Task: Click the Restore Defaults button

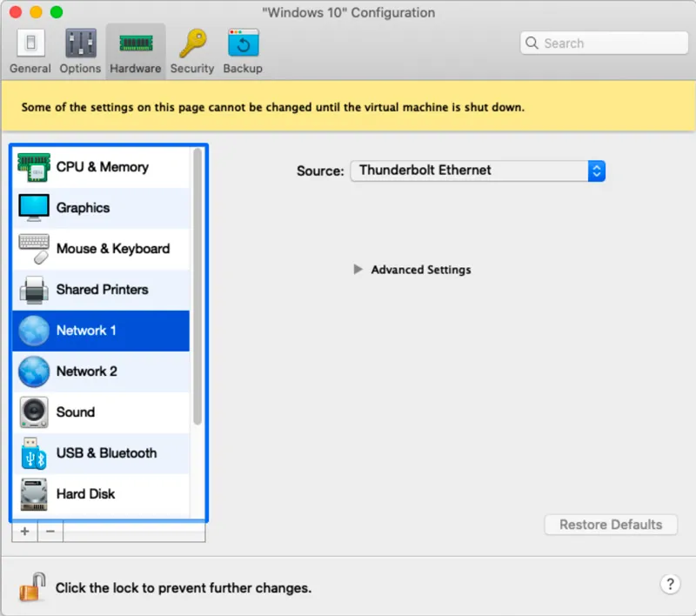Action: [x=611, y=525]
